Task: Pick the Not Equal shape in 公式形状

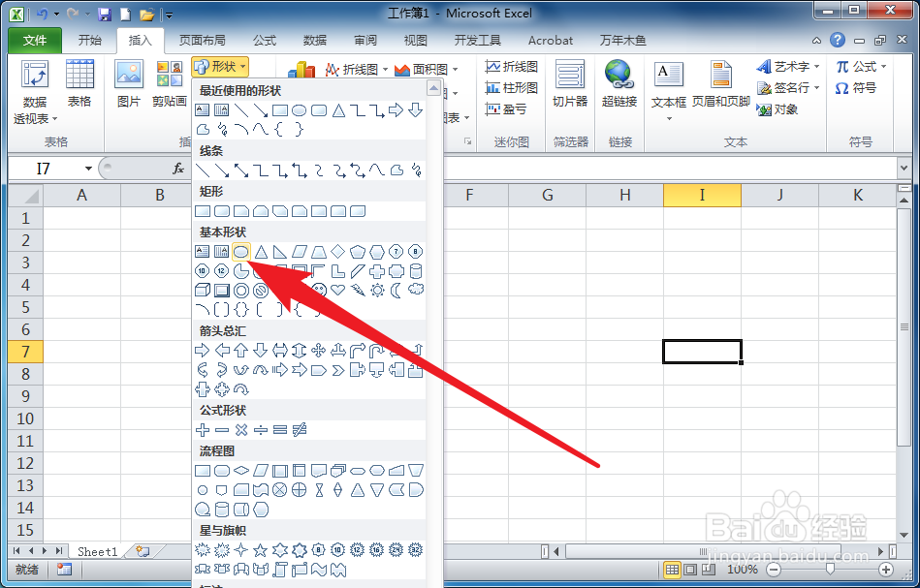Action: click(x=300, y=430)
